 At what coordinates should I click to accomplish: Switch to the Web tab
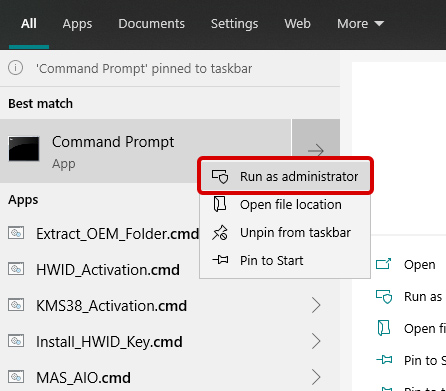coord(297,24)
